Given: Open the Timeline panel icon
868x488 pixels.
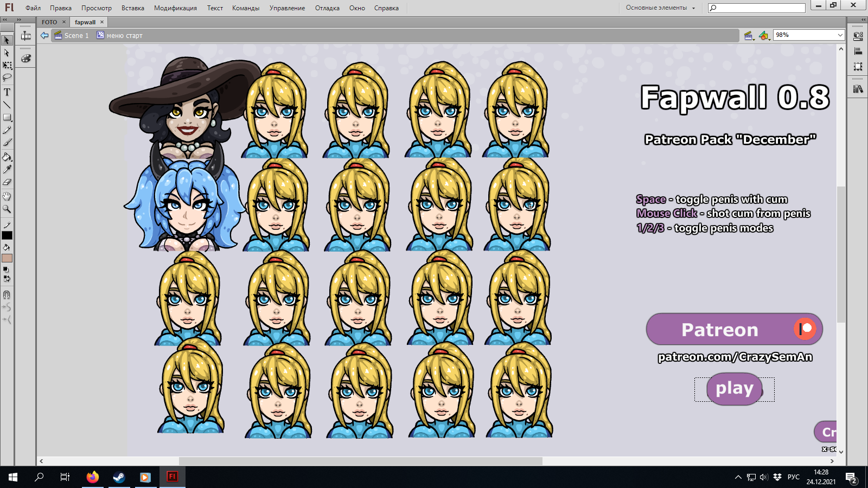Looking at the screenshot, I should click(x=25, y=36).
